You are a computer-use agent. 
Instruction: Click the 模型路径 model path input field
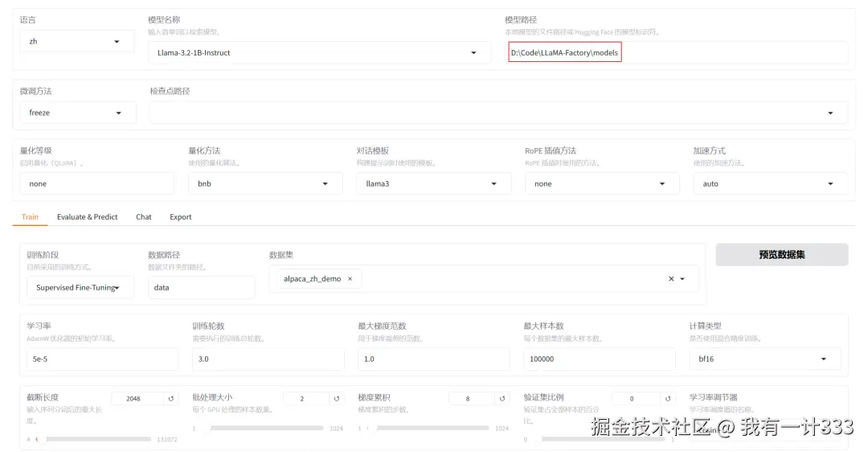click(677, 52)
